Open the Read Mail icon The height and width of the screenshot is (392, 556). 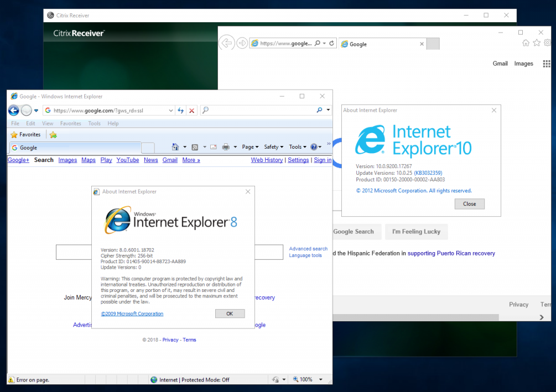pos(215,146)
